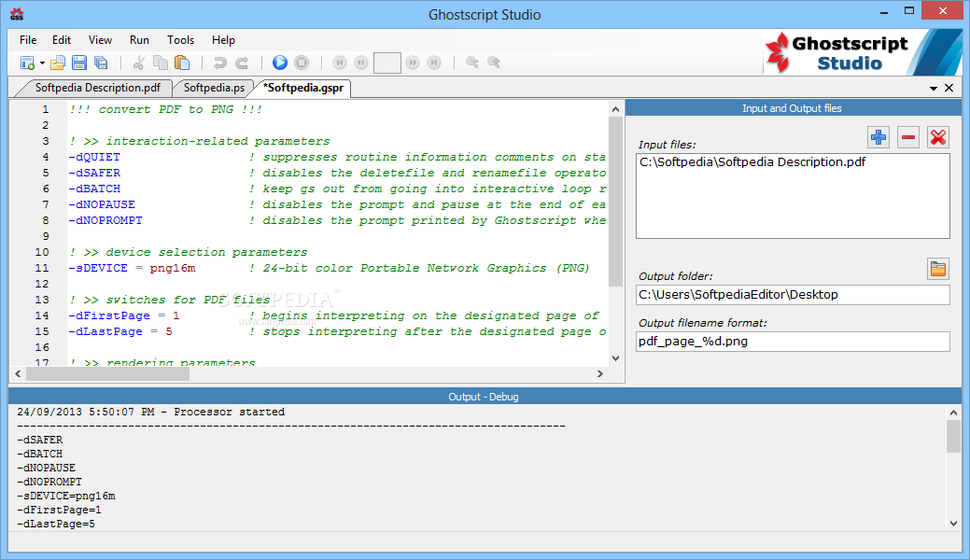This screenshot has width=970, height=560.
Task: Click the output panel scroll up arrow
Action: tap(953, 413)
